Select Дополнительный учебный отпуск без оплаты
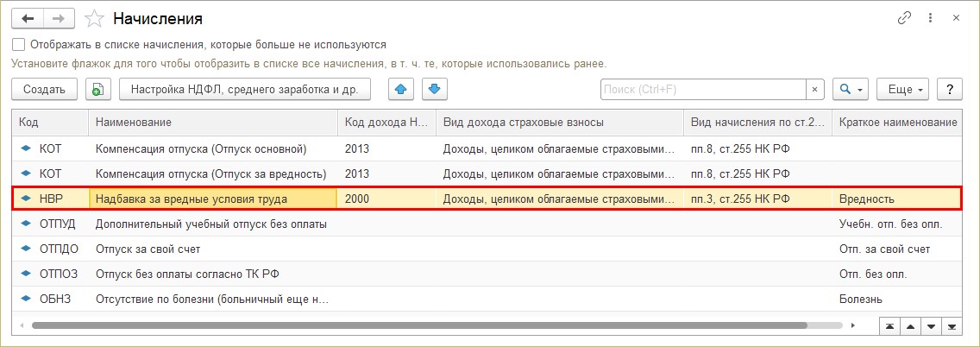Viewport: 980px width, 347px height. pos(211,224)
